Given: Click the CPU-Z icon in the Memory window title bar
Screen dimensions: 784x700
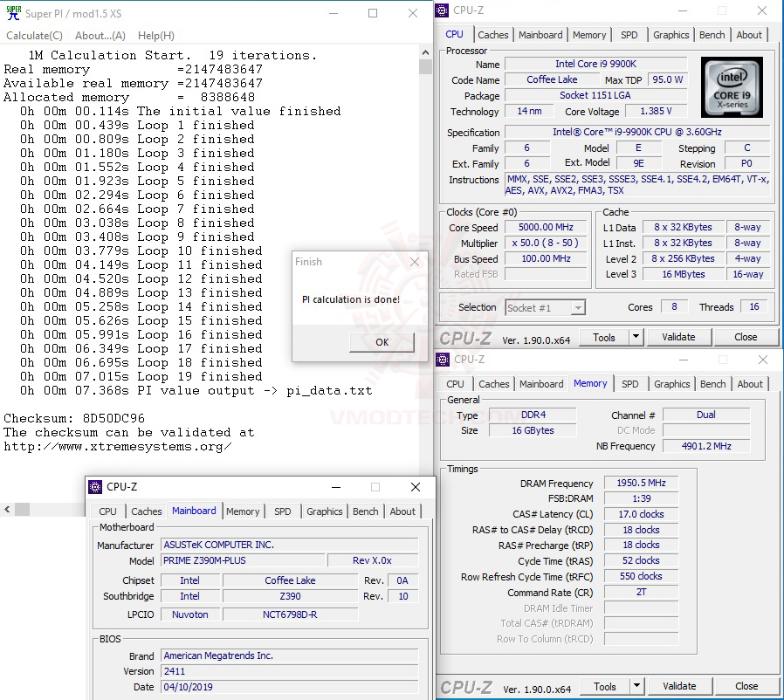Looking at the screenshot, I should tap(442, 360).
